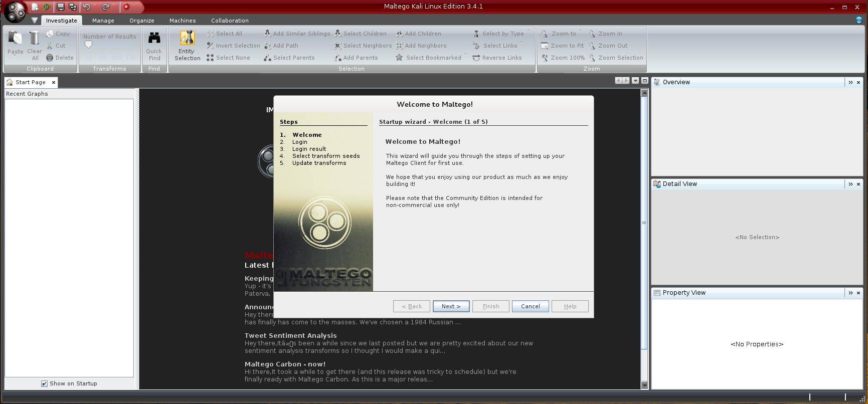Open the Zoom to dropdown

pyautogui.click(x=580, y=31)
